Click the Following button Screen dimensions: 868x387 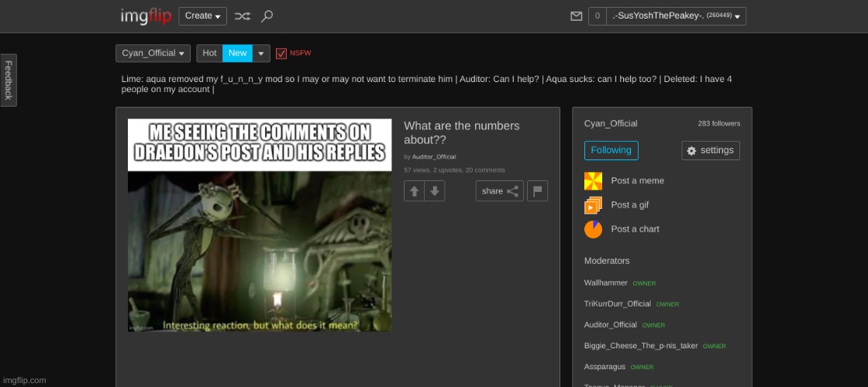611,150
